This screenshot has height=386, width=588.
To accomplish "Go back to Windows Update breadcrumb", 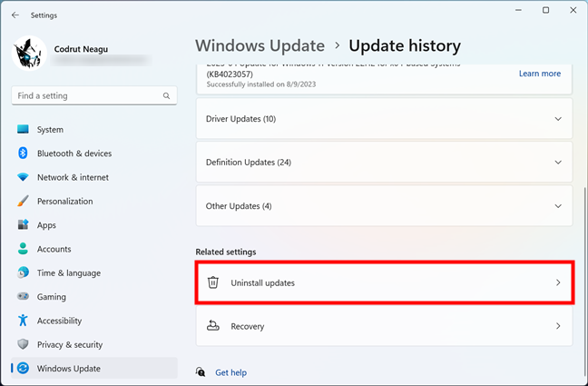I will pyautogui.click(x=260, y=45).
